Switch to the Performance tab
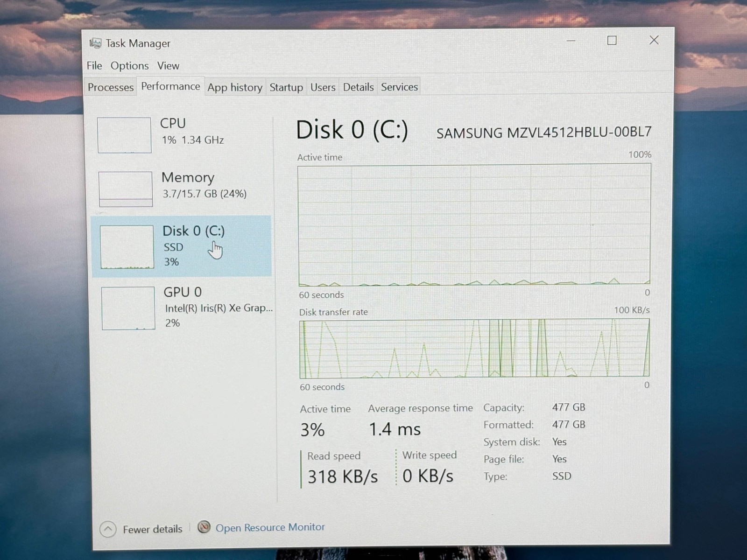Viewport: 747px width, 560px height. [x=170, y=86]
